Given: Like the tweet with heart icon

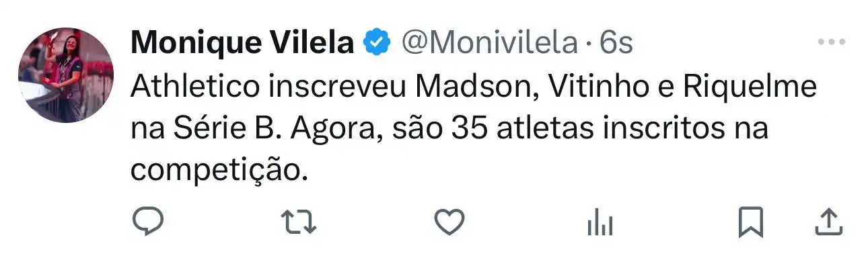Looking at the screenshot, I should [x=448, y=222].
